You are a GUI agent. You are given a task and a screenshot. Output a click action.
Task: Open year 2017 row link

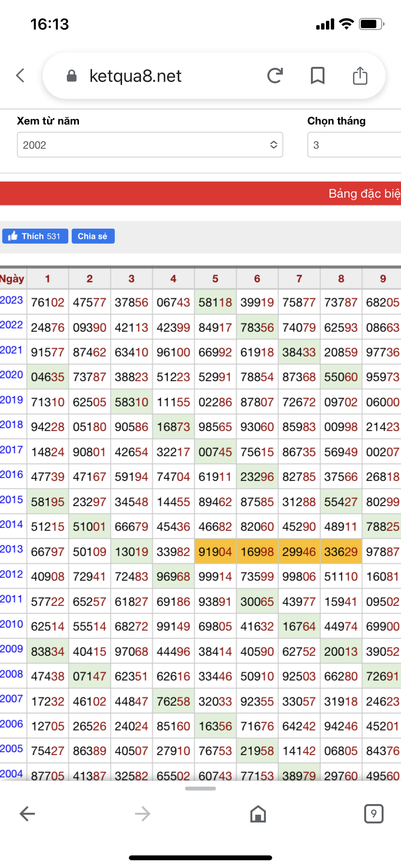coord(12,450)
